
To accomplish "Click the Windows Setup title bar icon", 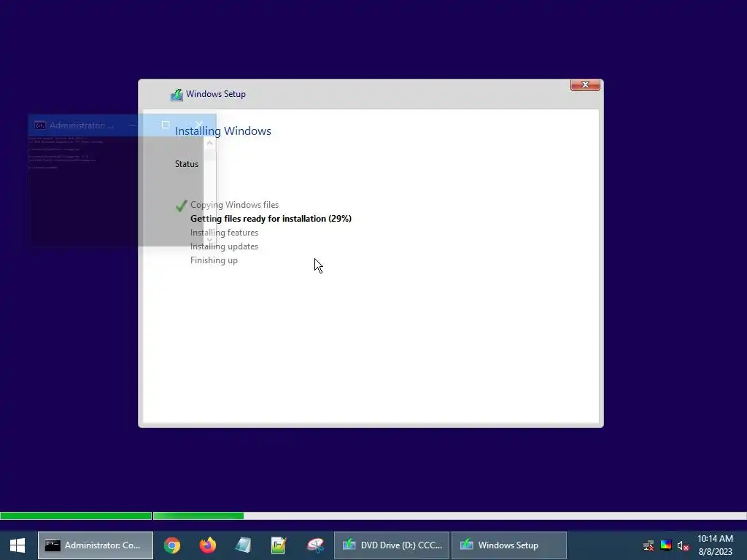I will (x=177, y=94).
